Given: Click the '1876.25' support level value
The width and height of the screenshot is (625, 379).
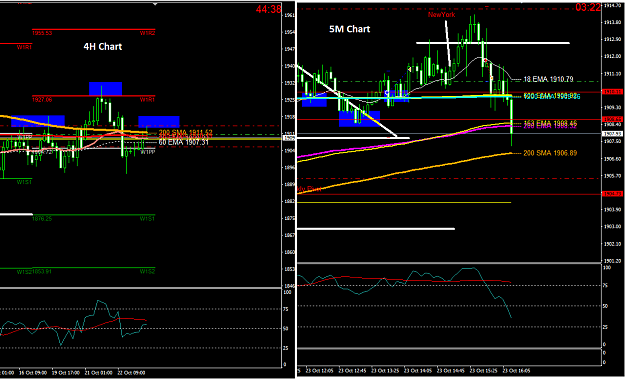Looking at the screenshot, I should click(x=42, y=218).
